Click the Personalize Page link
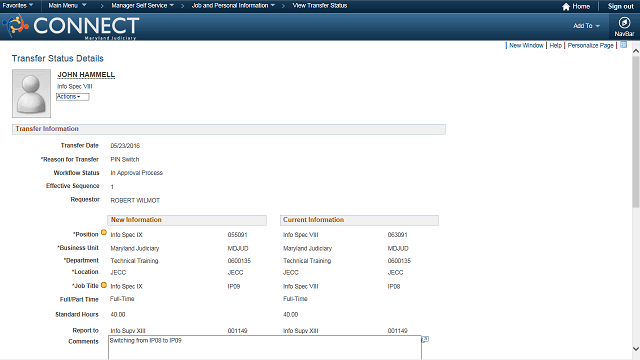 coord(590,45)
